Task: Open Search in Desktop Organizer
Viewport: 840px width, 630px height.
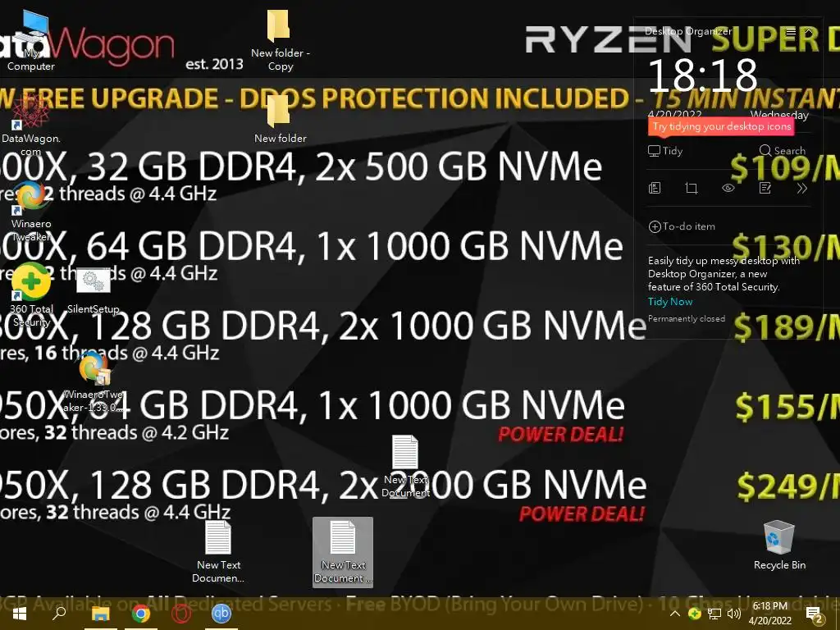Action: click(x=782, y=151)
